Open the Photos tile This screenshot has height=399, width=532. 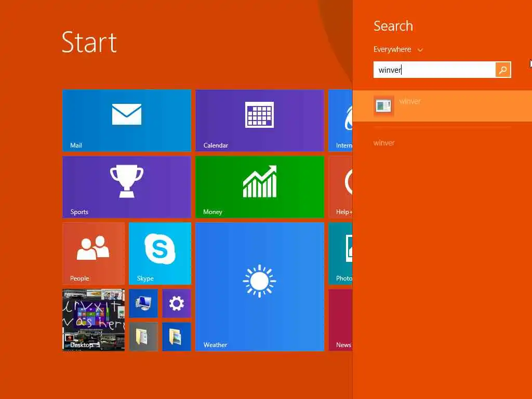[x=340, y=253]
